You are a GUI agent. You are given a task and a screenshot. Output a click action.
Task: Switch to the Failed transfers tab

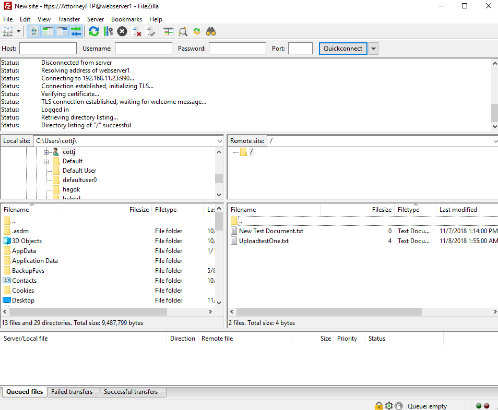(x=72, y=392)
